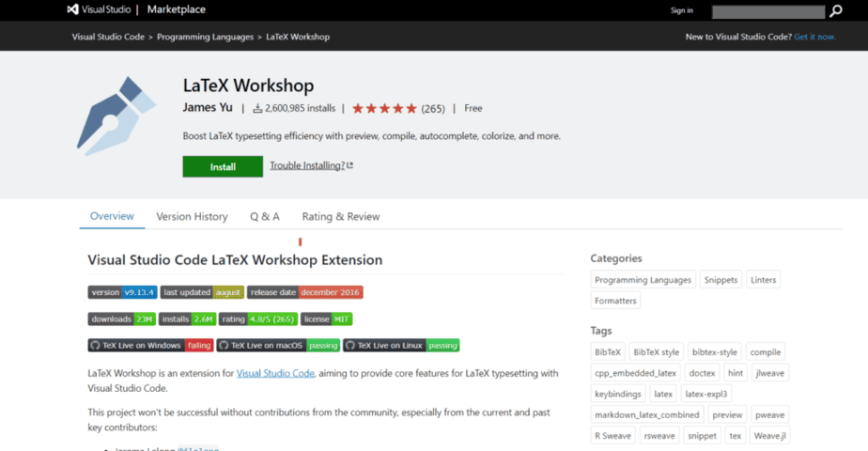The width and height of the screenshot is (868, 451).
Task: Open the (265) reviews count
Action: click(433, 109)
